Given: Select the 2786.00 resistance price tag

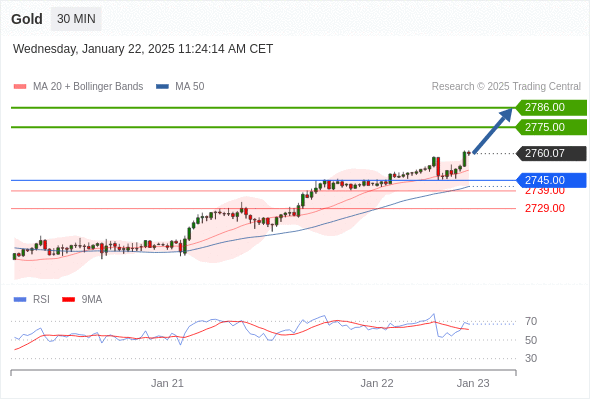Looking at the screenshot, I should pyautogui.click(x=551, y=108).
